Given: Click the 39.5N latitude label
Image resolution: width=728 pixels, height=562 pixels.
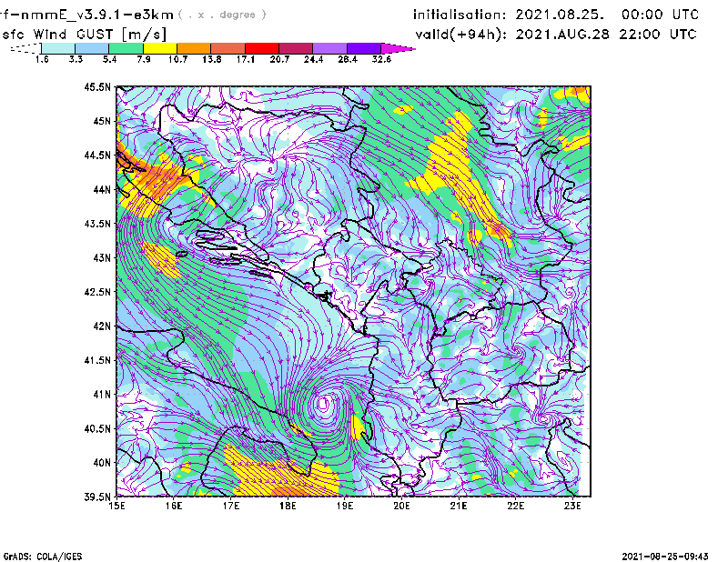Looking at the screenshot, I should (x=97, y=497).
